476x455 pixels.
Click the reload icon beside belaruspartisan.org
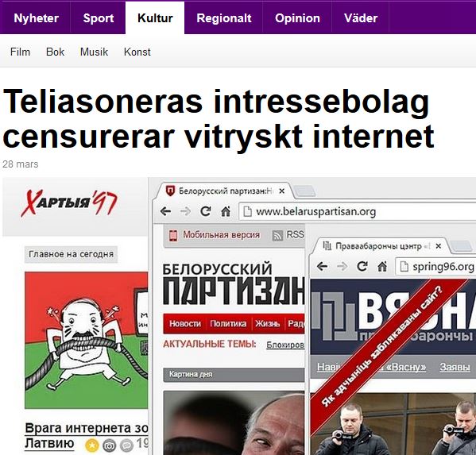[206, 211]
